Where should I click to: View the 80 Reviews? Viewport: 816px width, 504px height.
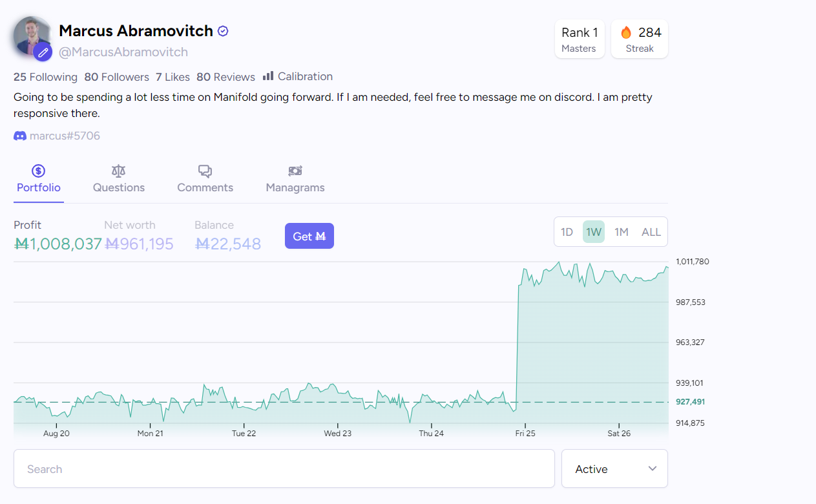coord(225,77)
